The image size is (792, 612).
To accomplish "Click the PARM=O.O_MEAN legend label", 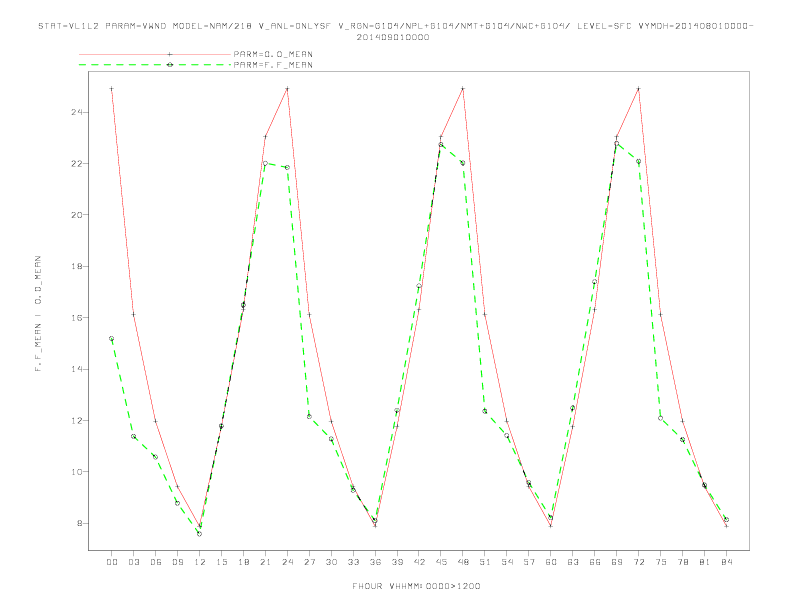I will coord(273,54).
